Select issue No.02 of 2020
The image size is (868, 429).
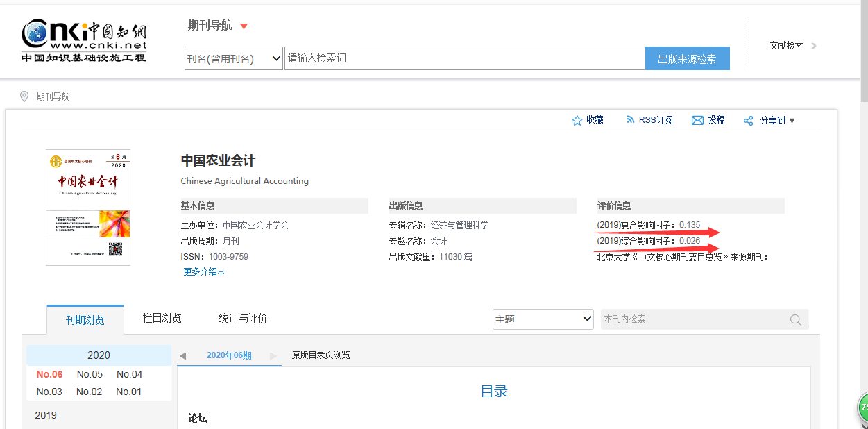coord(90,392)
